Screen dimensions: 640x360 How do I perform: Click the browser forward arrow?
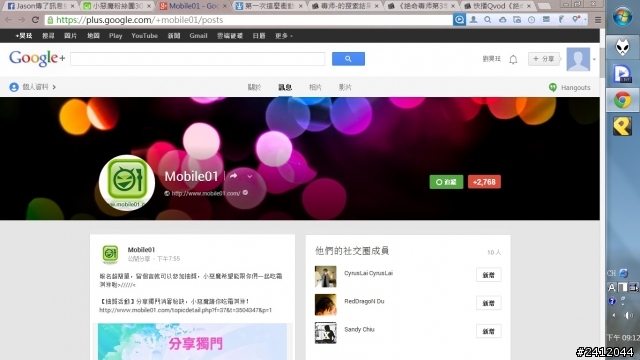[x=21, y=20]
